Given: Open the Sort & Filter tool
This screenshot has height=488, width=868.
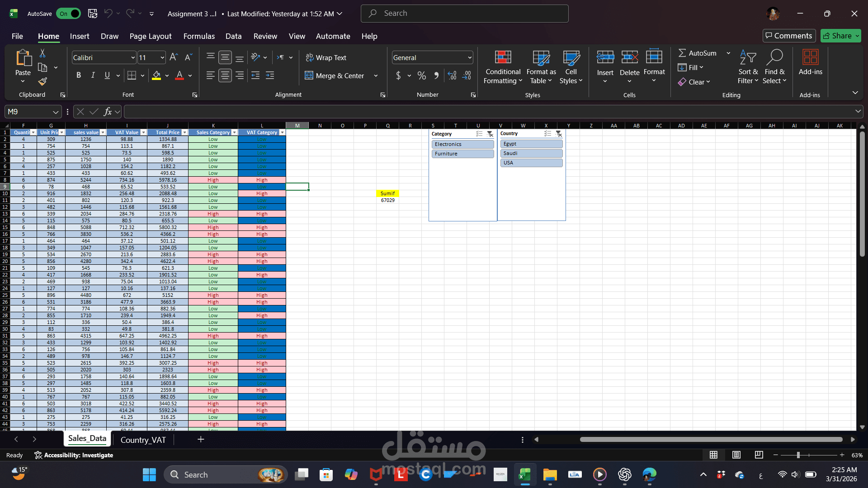Looking at the screenshot, I should pyautogui.click(x=748, y=66).
